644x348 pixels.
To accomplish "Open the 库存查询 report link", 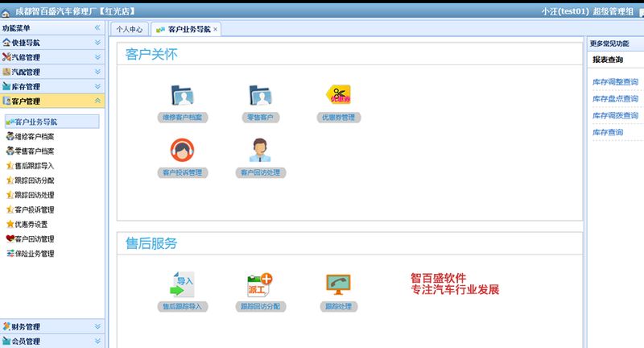I will [608, 132].
